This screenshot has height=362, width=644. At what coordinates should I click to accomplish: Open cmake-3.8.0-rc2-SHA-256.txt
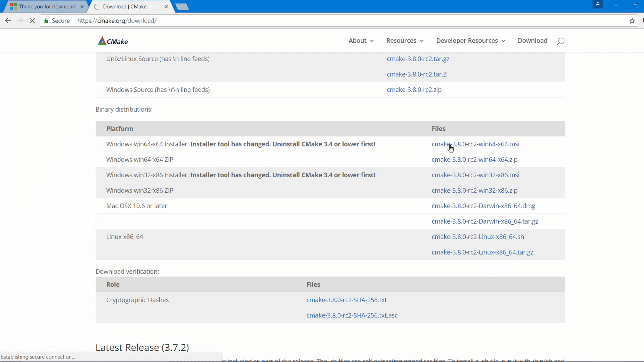346,300
